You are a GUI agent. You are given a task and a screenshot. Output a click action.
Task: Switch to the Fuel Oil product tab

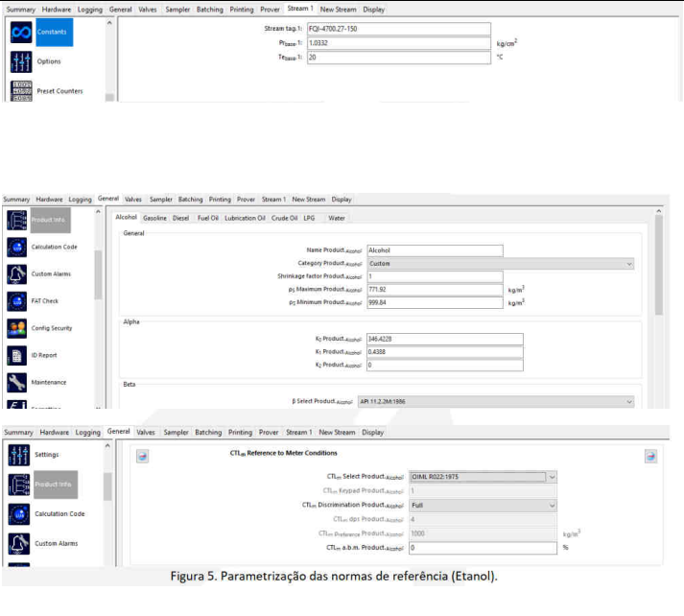coord(207,218)
